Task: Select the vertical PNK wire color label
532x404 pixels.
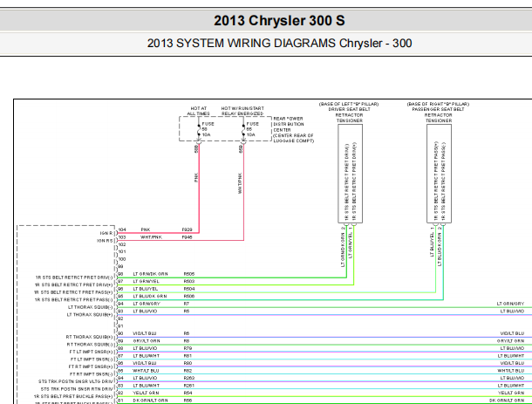Action: point(196,177)
